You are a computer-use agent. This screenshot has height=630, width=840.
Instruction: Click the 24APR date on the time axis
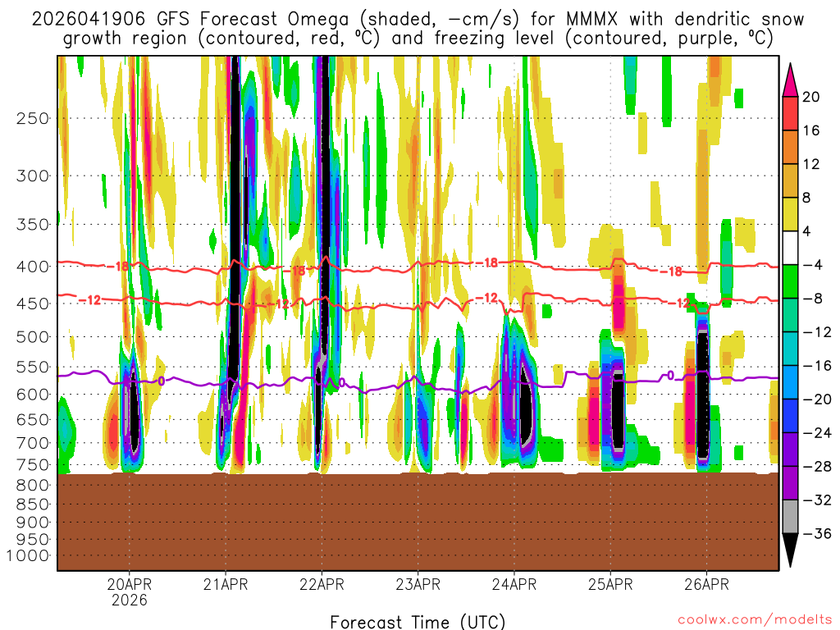514,585
